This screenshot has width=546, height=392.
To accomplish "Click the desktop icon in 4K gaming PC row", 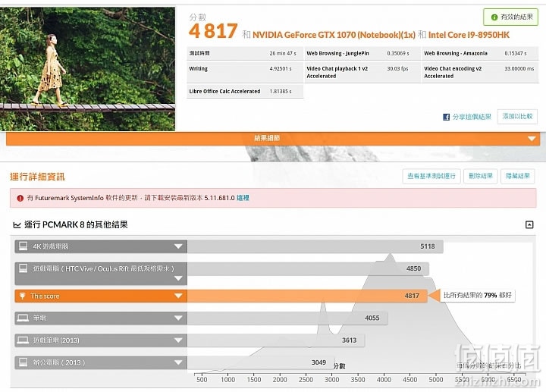I will point(23,246).
